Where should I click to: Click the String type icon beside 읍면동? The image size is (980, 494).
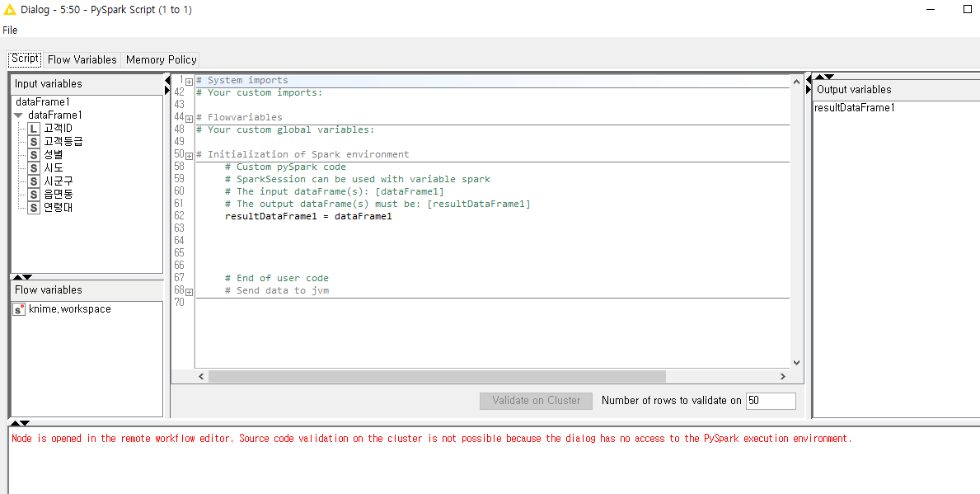coord(34,195)
